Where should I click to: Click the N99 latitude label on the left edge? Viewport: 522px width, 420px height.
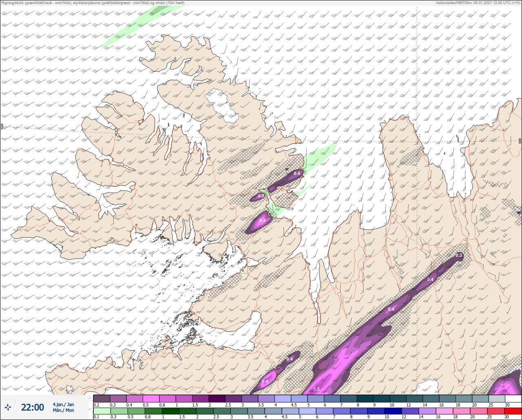(x=2, y=127)
